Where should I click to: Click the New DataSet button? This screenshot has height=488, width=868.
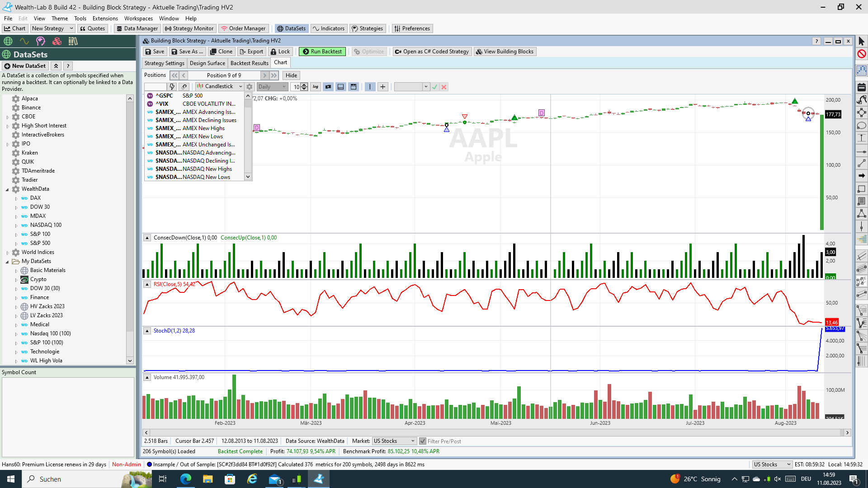click(25, 66)
